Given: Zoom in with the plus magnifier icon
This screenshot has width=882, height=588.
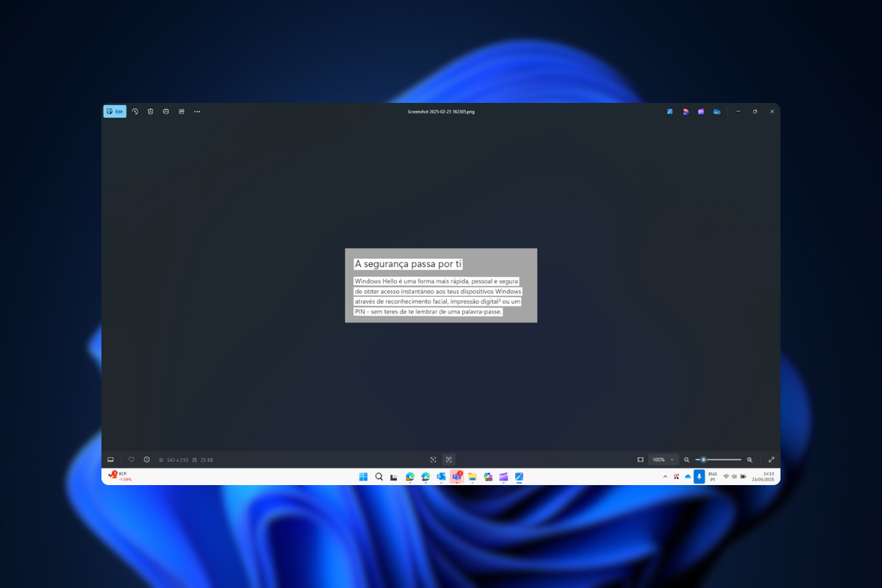Looking at the screenshot, I should [x=750, y=459].
